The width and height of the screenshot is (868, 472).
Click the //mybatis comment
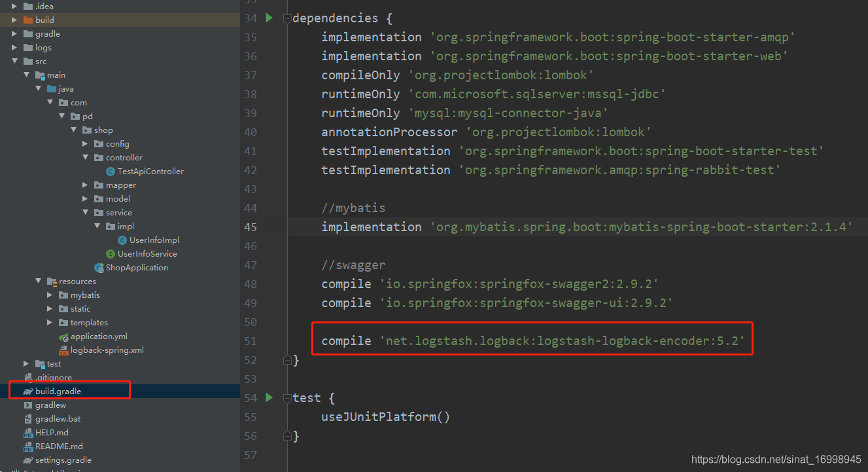pyautogui.click(x=353, y=208)
